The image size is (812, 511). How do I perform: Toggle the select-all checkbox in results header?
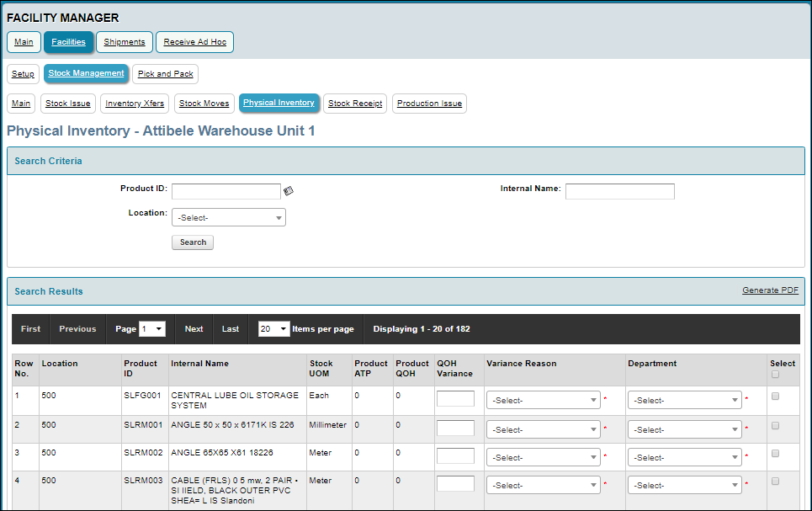click(775, 373)
